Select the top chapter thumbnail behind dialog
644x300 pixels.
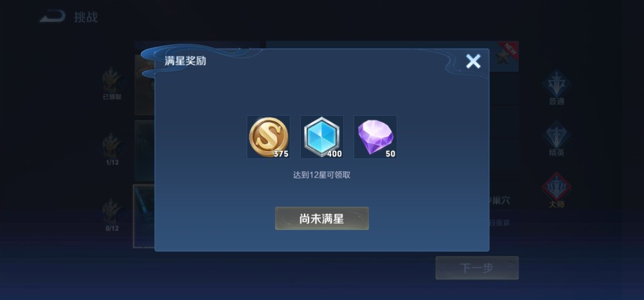point(145,84)
